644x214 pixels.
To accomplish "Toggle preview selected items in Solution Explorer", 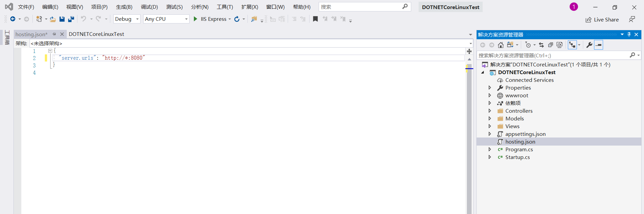I will tap(599, 45).
